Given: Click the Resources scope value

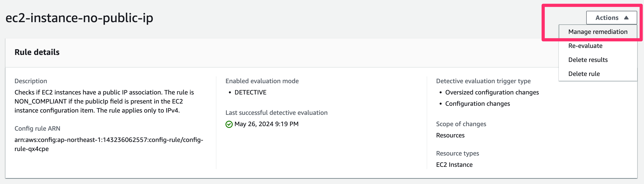Looking at the screenshot, I should pyautogui.click(x=450, y=135).
